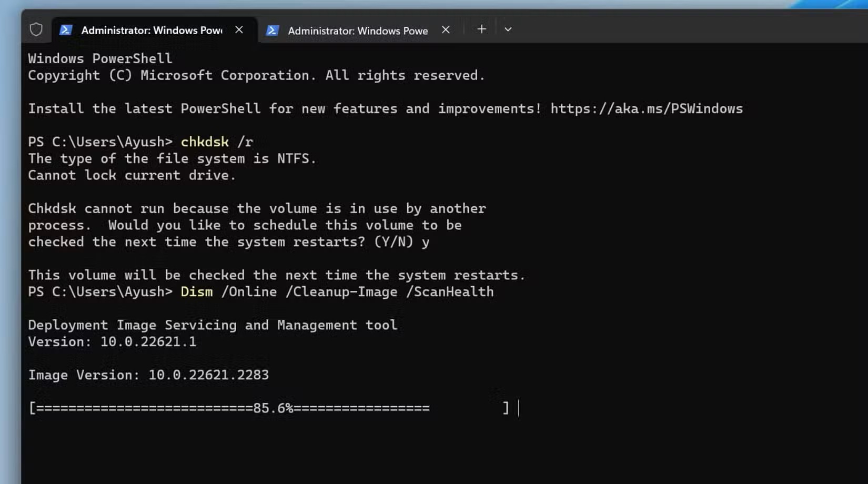Open the tab options dropdown chevron

pos(508,29)
